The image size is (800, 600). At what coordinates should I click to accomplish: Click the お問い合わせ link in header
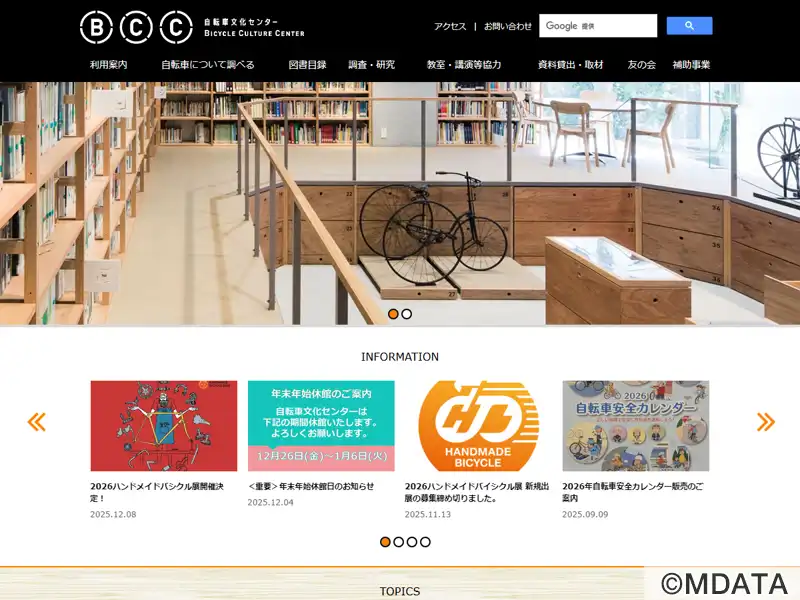click(x=508, y=27)
